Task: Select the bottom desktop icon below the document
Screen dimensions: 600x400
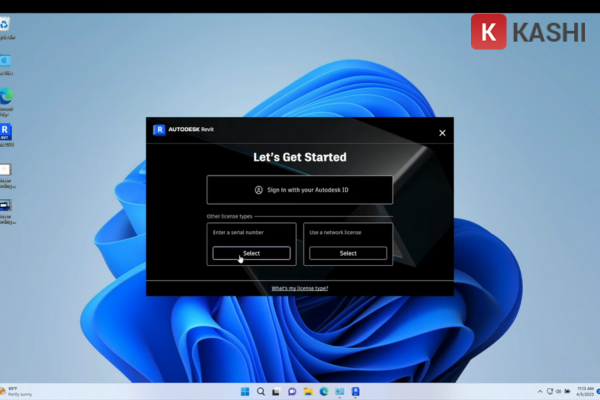Action: (x=6, y=212)
